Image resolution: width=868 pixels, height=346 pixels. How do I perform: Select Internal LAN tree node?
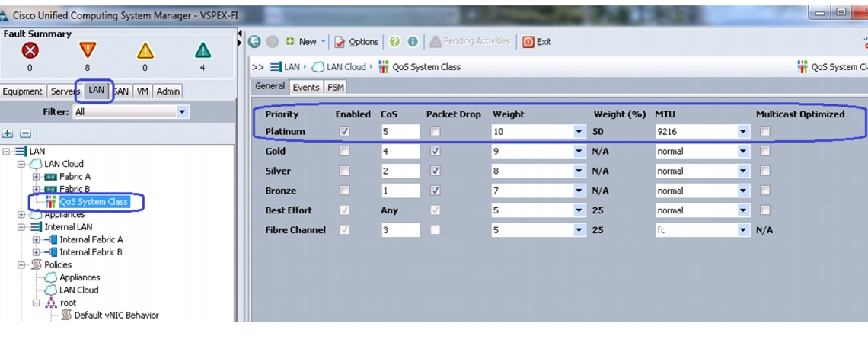coord(68,227)
